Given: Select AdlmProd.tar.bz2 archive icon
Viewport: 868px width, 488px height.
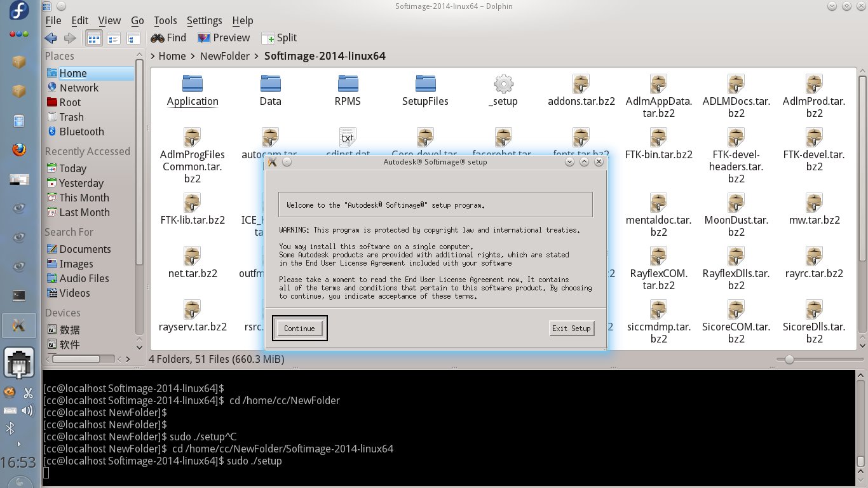Looking at the screenshot, I should (x=815, y=83).
